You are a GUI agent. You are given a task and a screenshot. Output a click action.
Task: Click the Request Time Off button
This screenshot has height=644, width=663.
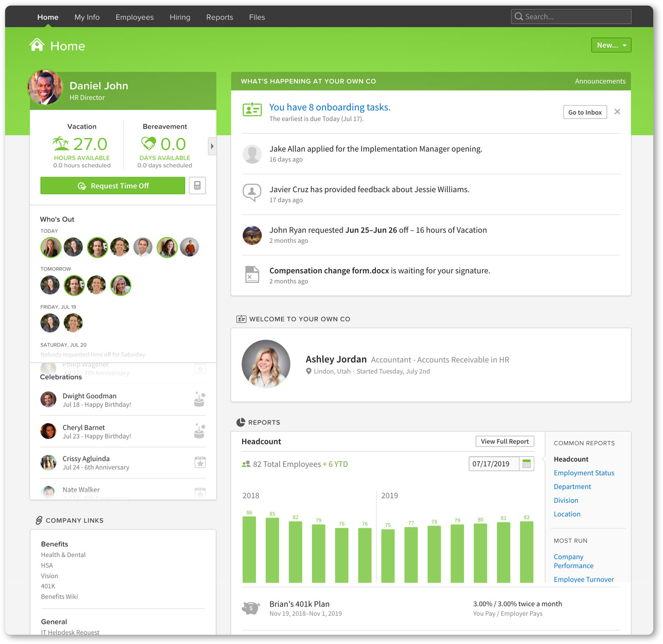(113, 186)
